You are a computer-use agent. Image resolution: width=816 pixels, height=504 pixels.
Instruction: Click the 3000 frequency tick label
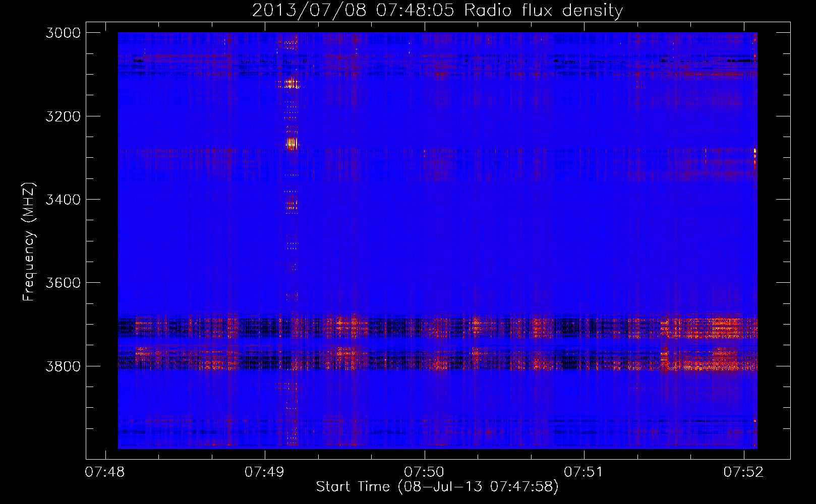[x=63, y=33]
